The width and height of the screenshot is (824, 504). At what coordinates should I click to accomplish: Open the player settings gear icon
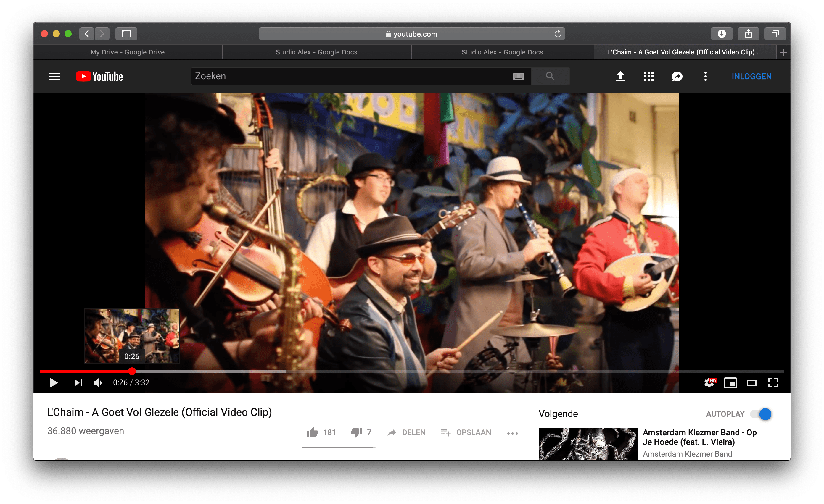click(x=709, y=382)
